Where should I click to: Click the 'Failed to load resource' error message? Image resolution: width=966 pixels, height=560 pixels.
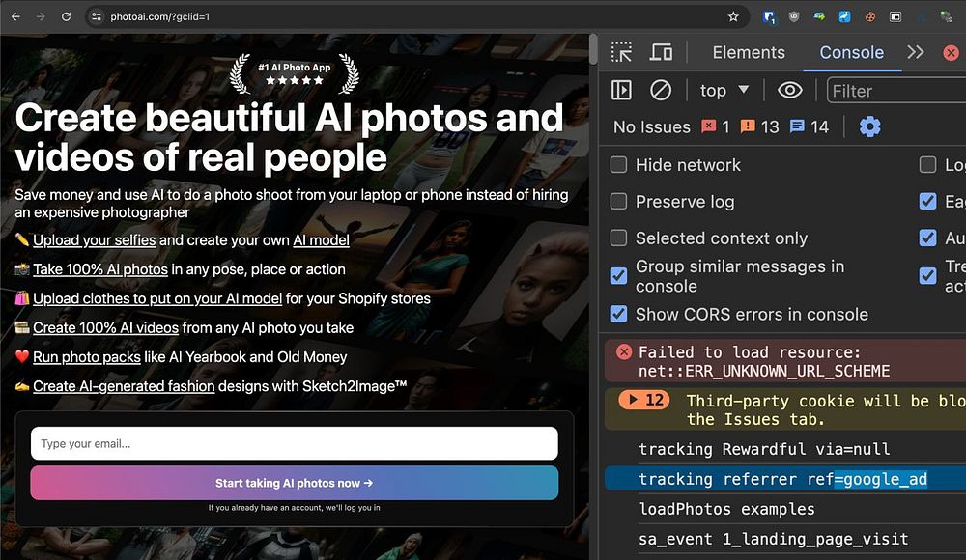pos(764,362)
